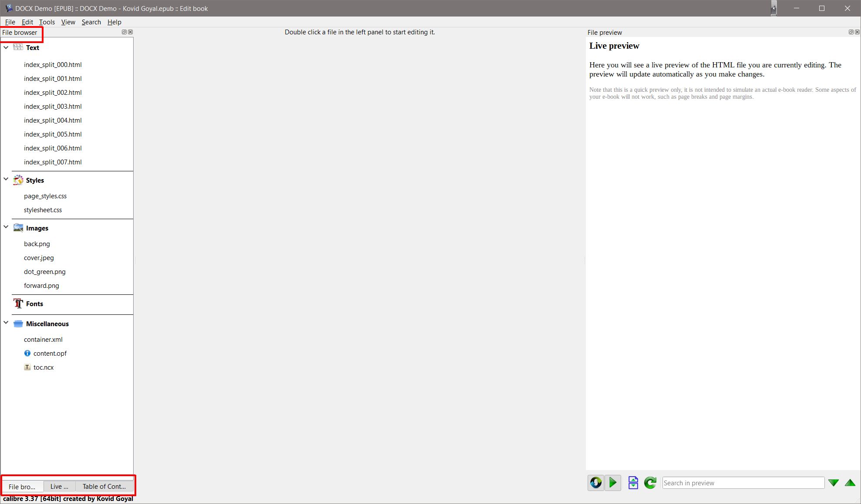The width and height of the screenshot is (861, 504).
Task: Find previous match with green up arrow
Action: click(850, 483)
